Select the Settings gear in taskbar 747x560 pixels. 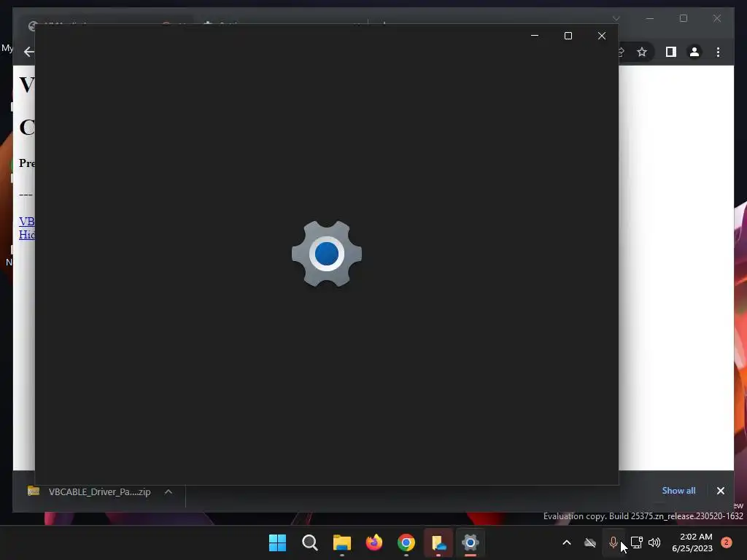point(471,542)
